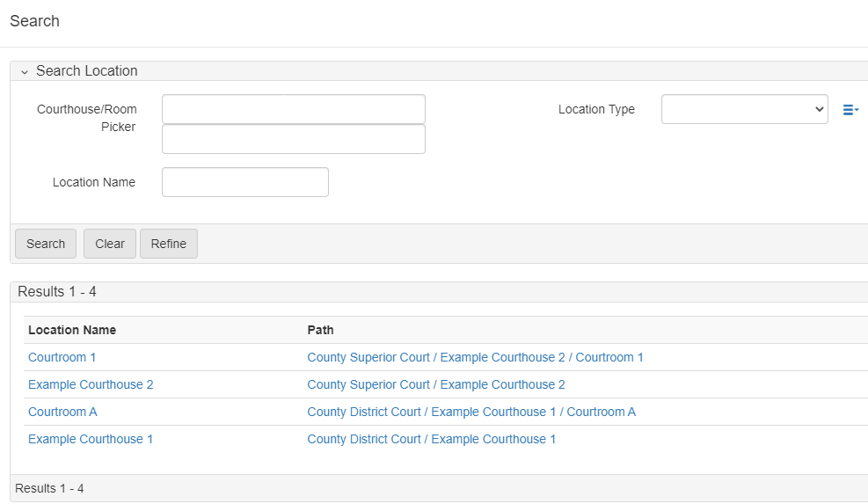The height and width of the screenshot is (504, 868).
Task: Click the Refine button
Action: pos(168,244)
